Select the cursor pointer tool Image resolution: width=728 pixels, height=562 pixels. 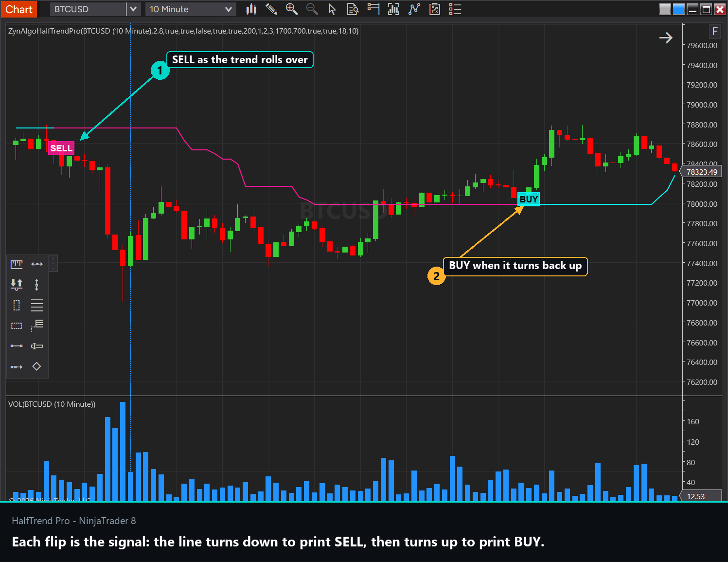332,9
